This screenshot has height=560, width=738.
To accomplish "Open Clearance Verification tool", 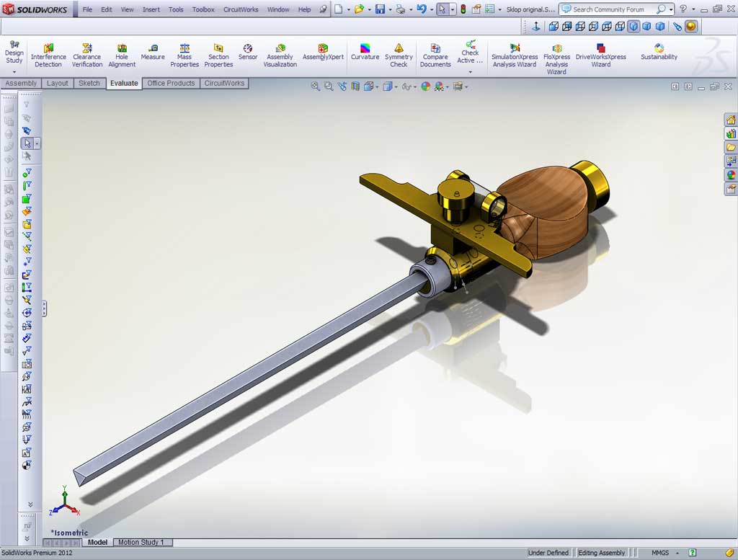I will click(x=87, y=55).
